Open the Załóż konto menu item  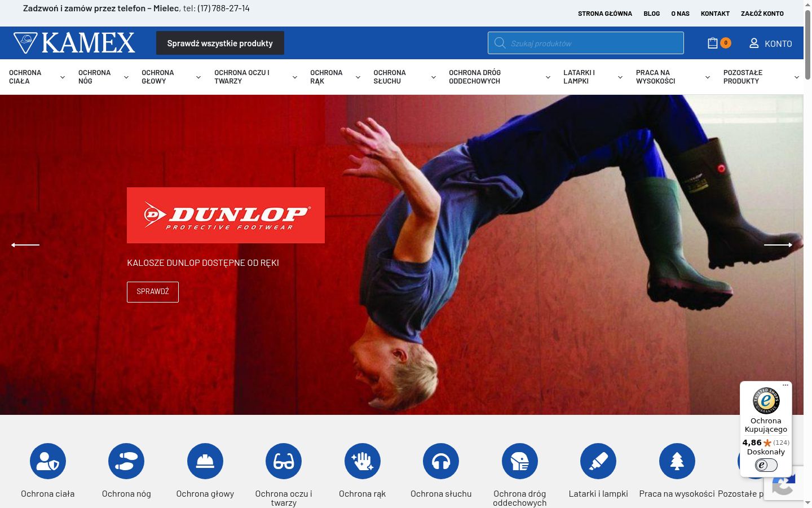(x=762, y=14)
